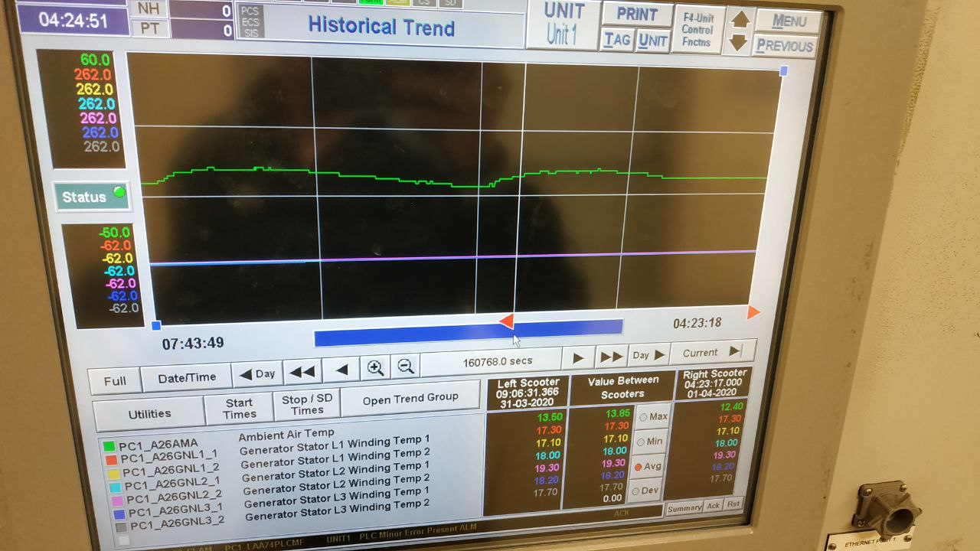Fast rewind trend with double left arrows
Image resolution: width=980 pixels, height=551 pixels.
(x=302, y=372)
